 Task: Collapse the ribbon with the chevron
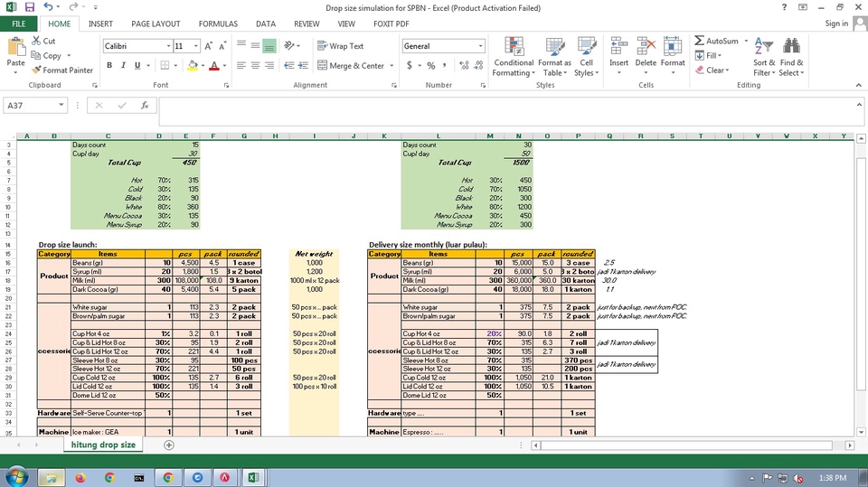pyautogui.click(x=859, y=85)
